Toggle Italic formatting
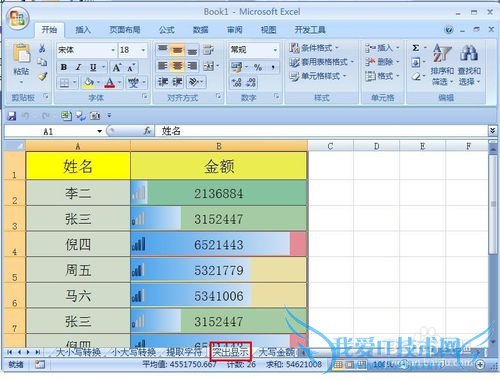This screenshot has height=380, width=500. tap(78, 68)
